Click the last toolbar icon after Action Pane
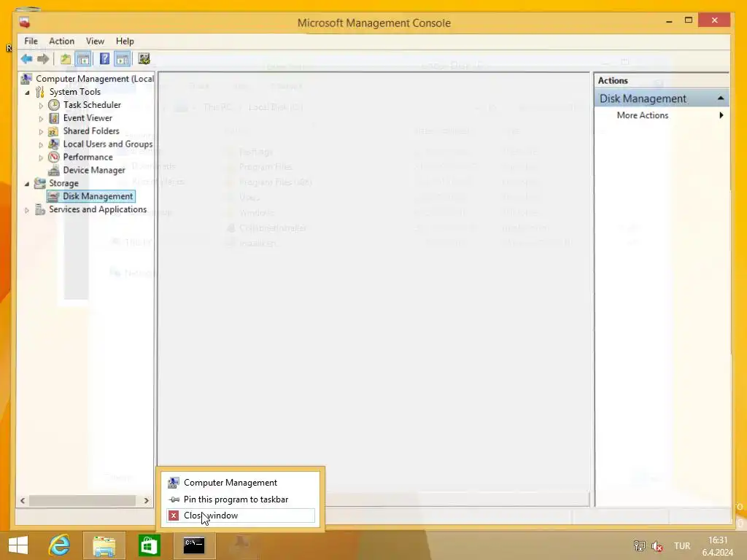This screenshot has width=747, height=560. pyautogui.click(x=144, y=58)
